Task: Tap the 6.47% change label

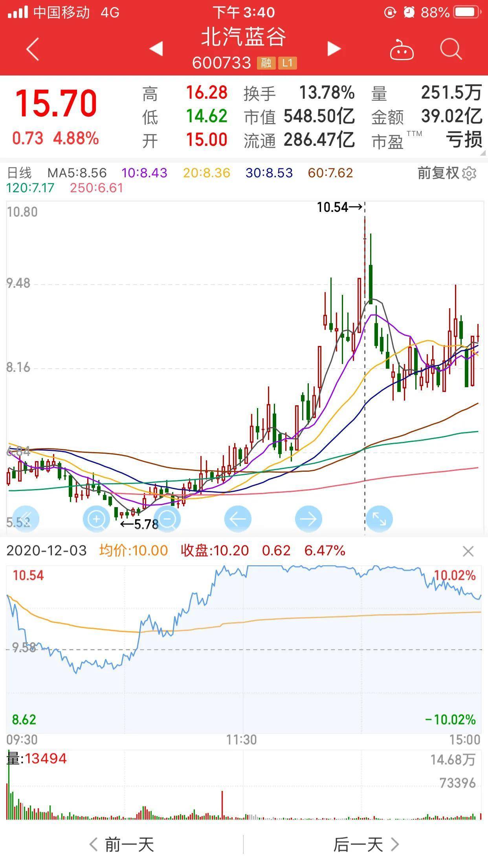Action: pyautogui.click(x=325, y=550)
